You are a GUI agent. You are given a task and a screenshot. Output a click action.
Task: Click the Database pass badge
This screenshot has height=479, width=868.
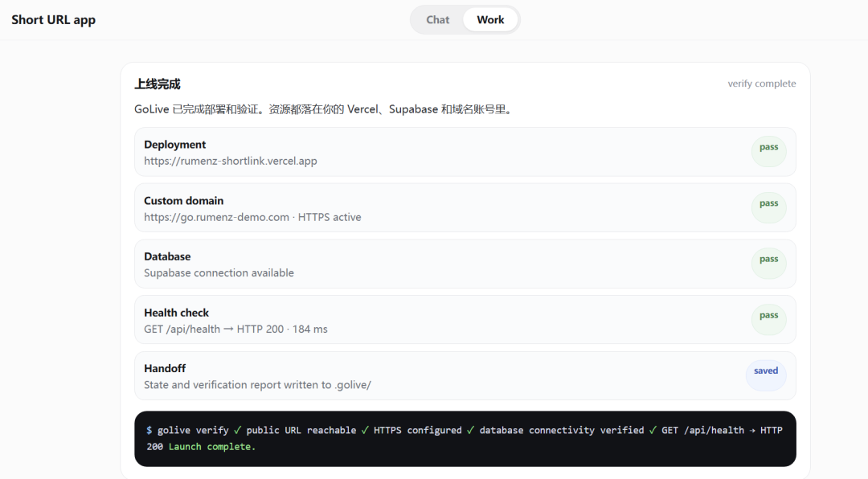tap(768, 264)
